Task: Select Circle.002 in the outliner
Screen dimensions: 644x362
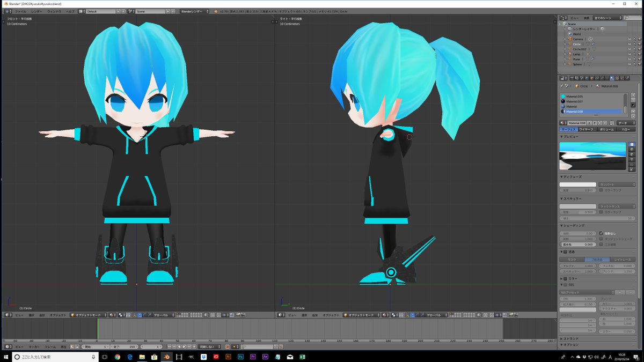Action: [x=579, y=49]
